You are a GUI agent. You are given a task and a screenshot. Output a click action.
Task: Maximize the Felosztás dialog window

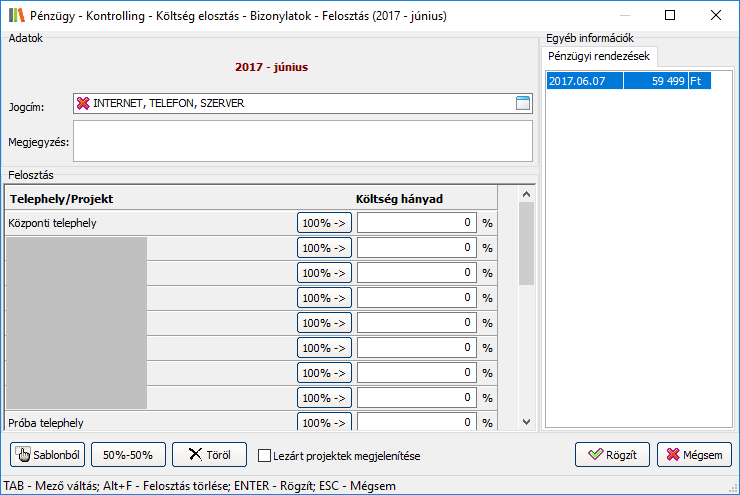coord(669,16)
